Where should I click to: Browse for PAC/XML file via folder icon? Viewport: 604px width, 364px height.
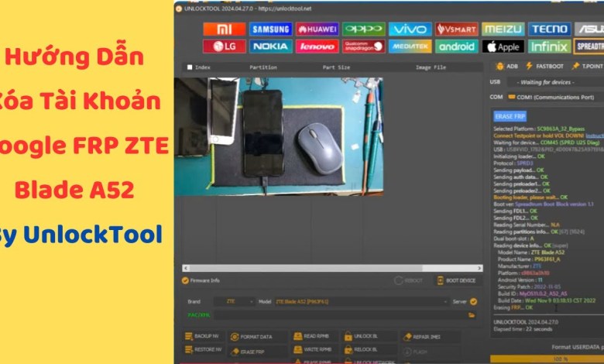tap(472, 315)
